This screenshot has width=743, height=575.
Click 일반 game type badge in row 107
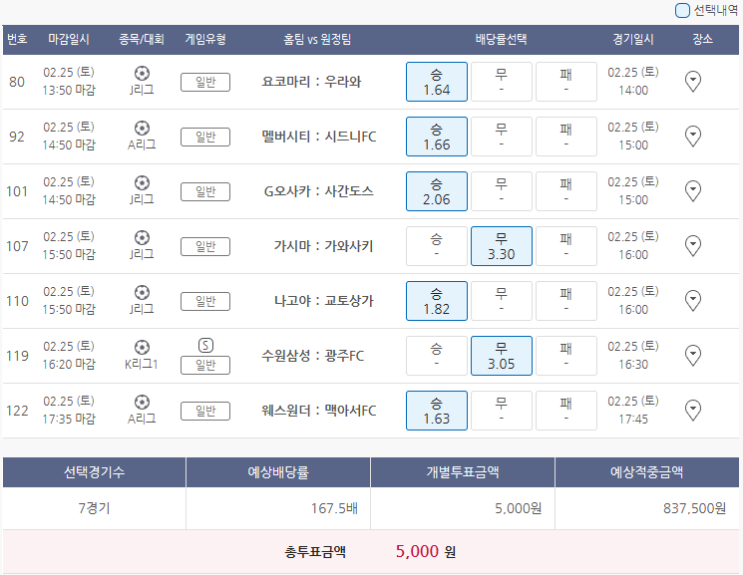point(205,246)
